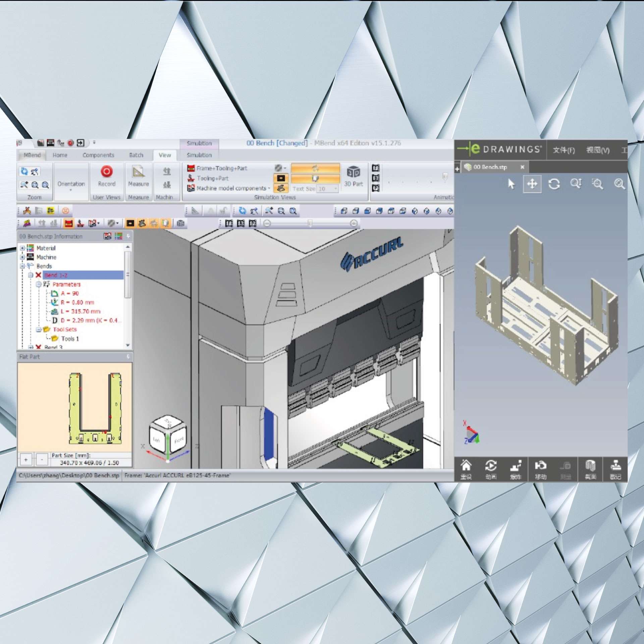Toggle the Tooling+Part simulation view

(212, 178)
